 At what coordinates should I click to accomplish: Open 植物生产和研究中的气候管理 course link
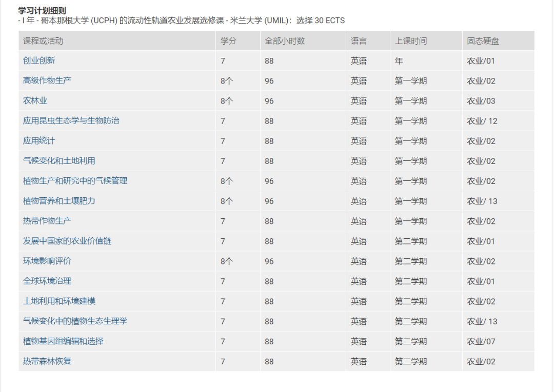pyautogui.click(x=75, y=181)
